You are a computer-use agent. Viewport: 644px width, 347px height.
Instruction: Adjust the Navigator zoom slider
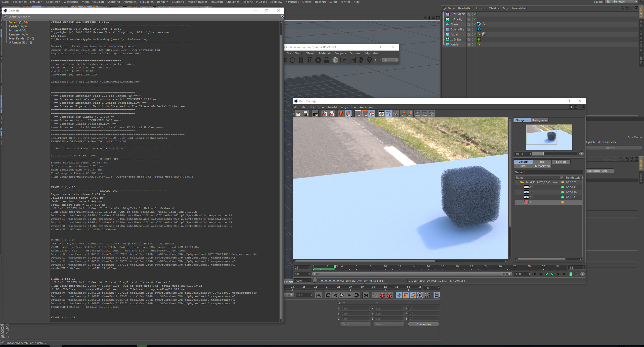[x=543, y=154]
